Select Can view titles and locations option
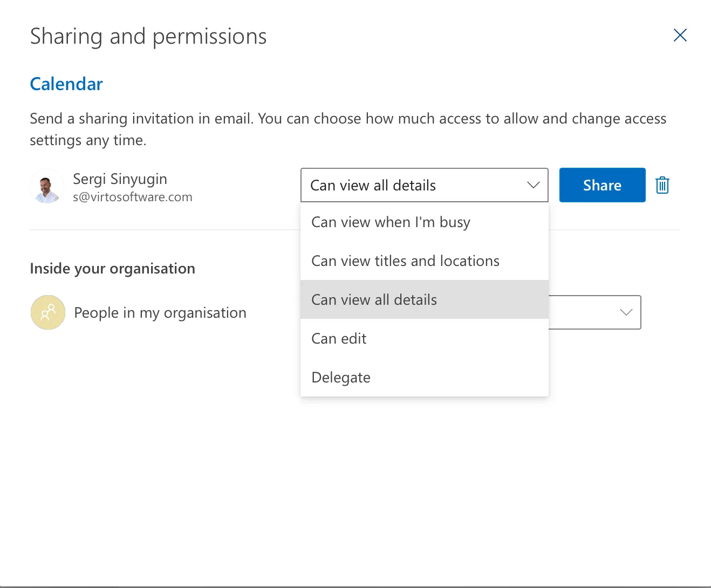 (405, 261)
